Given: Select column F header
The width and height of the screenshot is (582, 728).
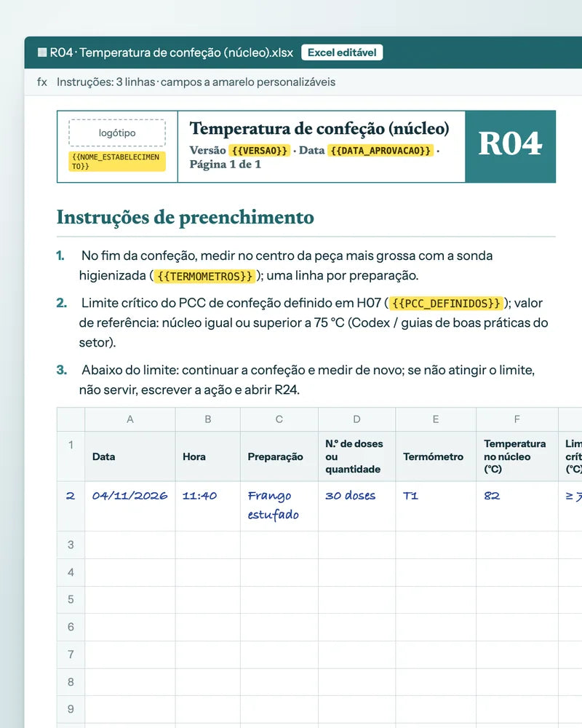Looking at the screenshot, I should point(517,419).
